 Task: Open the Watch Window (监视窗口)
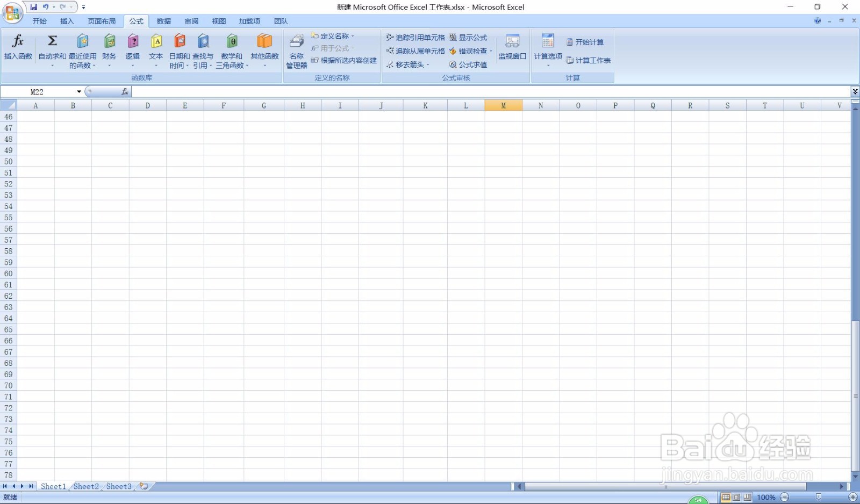coord(512,47)
